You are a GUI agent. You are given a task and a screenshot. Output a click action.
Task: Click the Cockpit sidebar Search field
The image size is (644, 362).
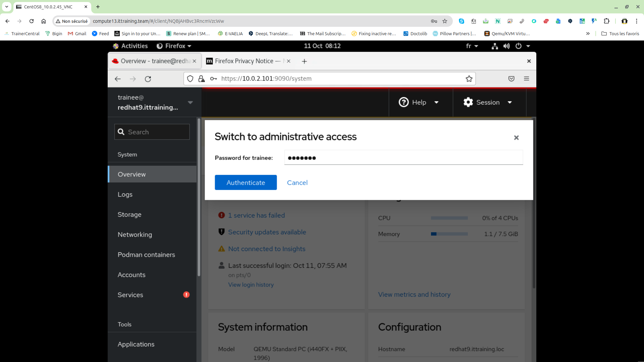click(152, 132)
